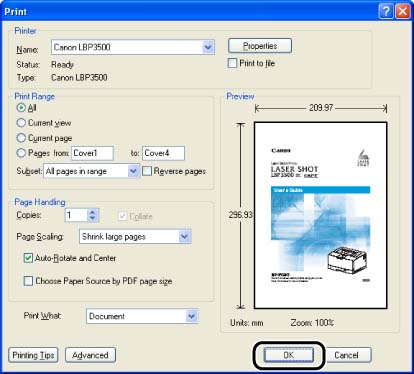Open the Page Scaling dropdown
Image resolution: width=414 pixels, height=374 pixels.
[x=184, y=236]
